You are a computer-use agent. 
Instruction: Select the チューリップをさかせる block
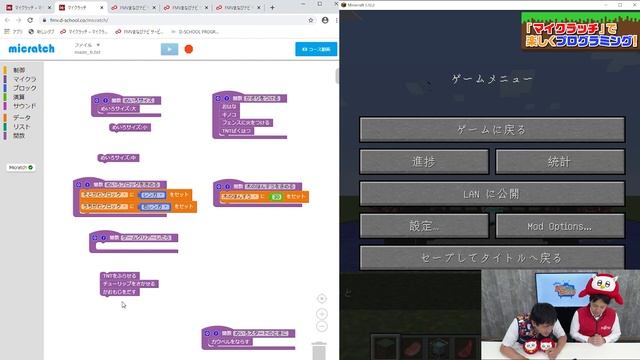tap(129, 284)
